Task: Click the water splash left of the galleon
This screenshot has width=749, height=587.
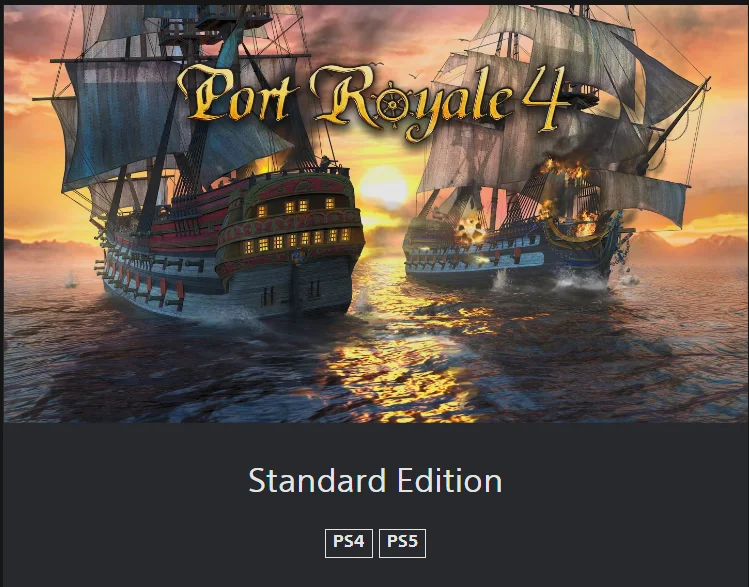Action: (71, 280)
